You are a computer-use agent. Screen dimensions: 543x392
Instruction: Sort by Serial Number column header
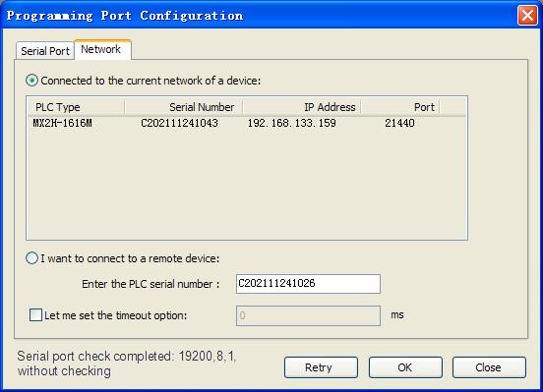tap(184, 107)
